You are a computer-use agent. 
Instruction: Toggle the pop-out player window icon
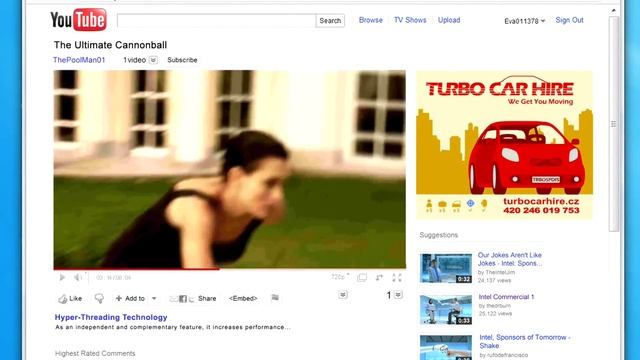coord(362,278)
